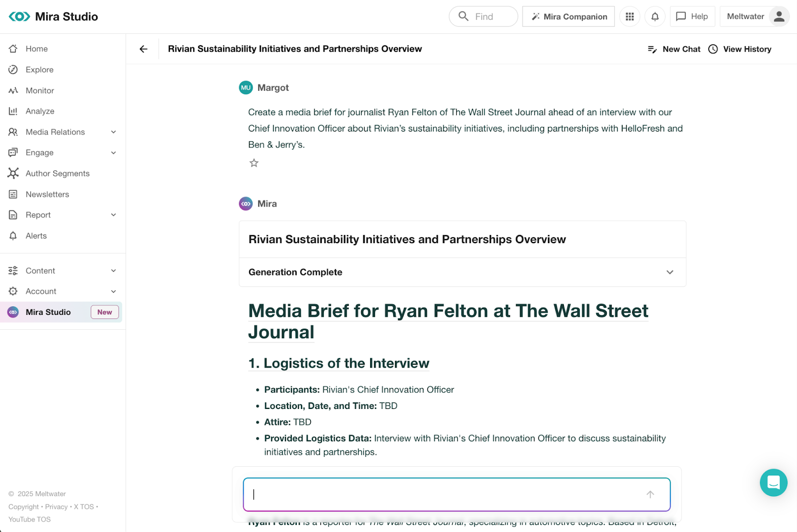This screenshot has height=532, width=797.
Task: Click the Copyright footer link
Action: [x=23, y=507]
